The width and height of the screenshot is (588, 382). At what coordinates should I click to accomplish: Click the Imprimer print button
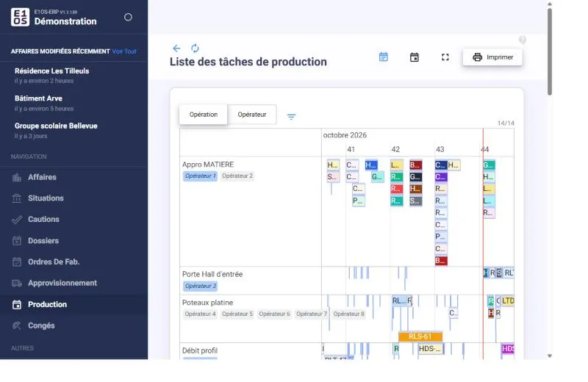[492, 57]
